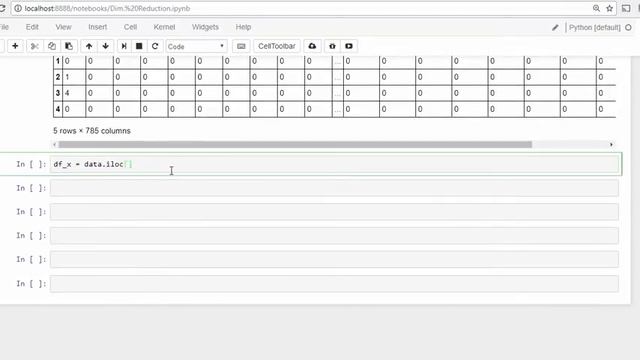
Task: Interrupt the kernel stop icon
Action: pyautogui.click(x=139, y=46)
